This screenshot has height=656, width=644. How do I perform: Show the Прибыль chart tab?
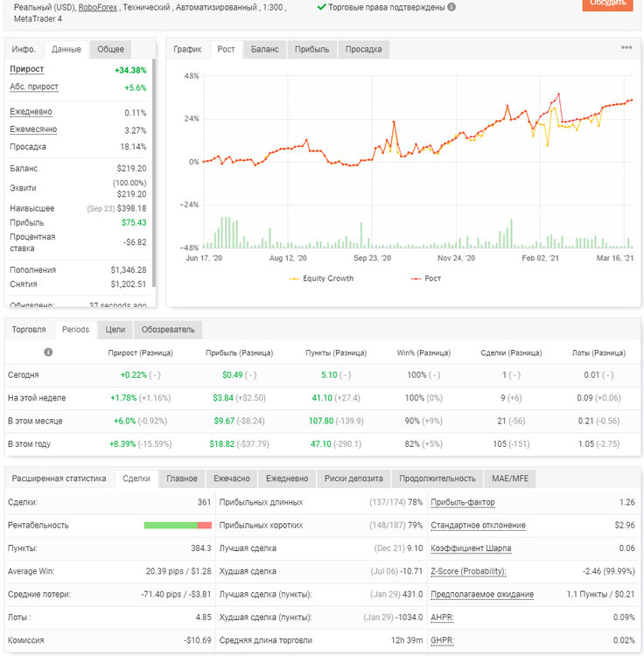point(311,49)
